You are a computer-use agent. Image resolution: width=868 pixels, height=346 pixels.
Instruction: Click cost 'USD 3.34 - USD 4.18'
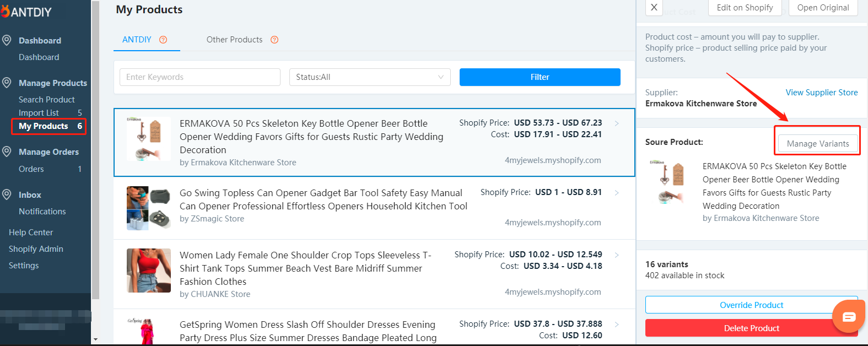pos(563,266)
